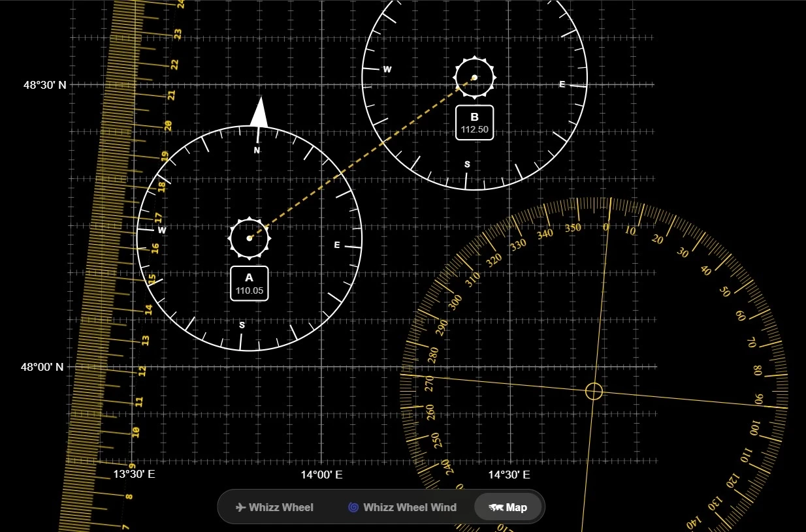Click the protractor 270 degree label
806x532 pixels.
tap(429, 383)
